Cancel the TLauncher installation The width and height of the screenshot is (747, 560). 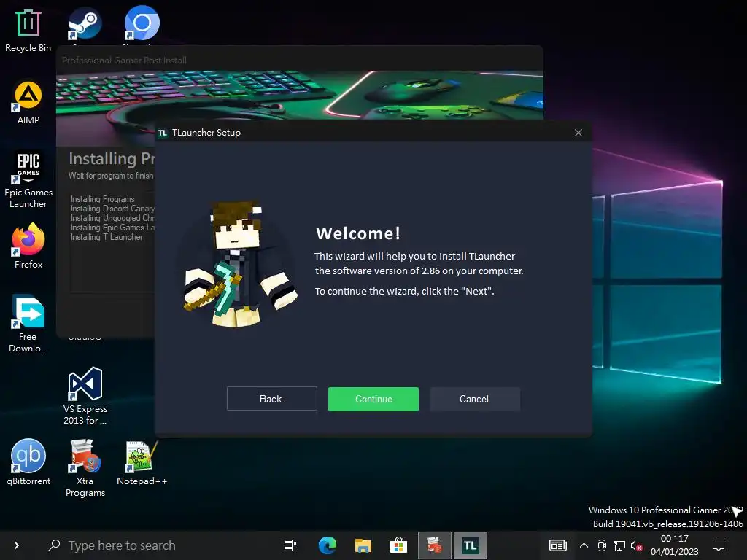tap(474, 399)
